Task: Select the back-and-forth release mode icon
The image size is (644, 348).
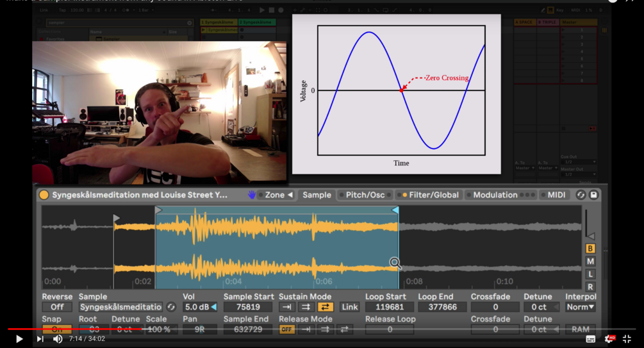Action: click(344, 329)
